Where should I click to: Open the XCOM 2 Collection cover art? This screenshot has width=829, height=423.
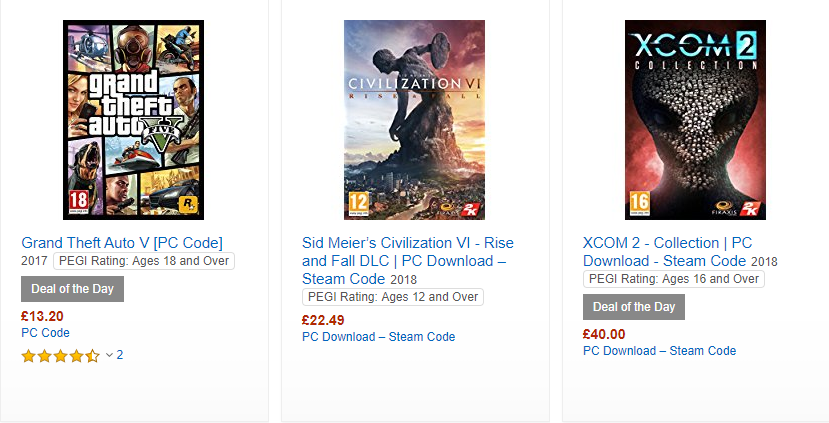(x=695, y=120)
